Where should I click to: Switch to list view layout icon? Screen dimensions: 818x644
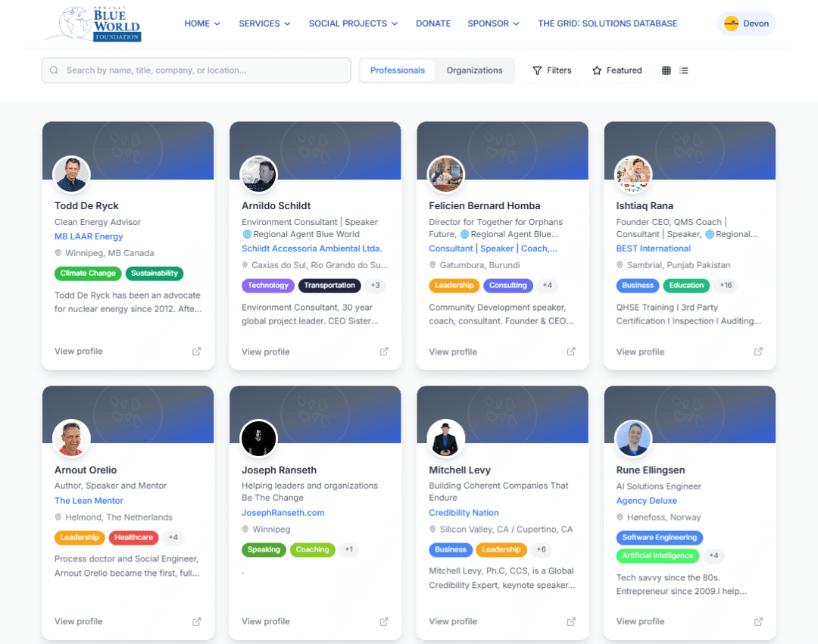pos(684,70)
